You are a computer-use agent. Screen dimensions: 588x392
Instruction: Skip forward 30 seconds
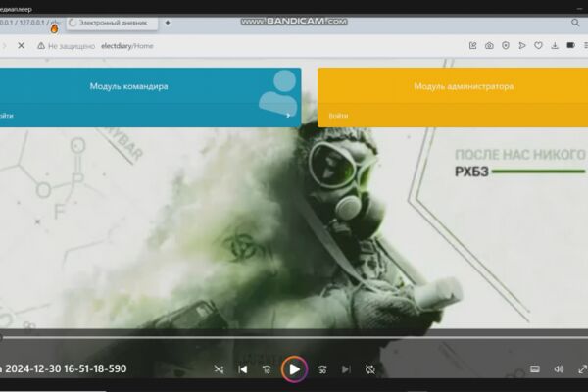(322, 369)
